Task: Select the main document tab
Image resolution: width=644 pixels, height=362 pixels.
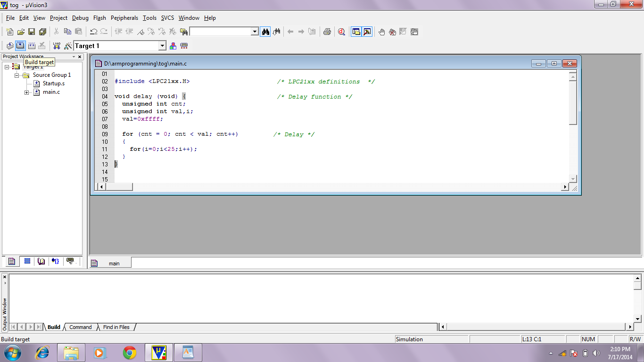Action: click(x=110, y=263)
